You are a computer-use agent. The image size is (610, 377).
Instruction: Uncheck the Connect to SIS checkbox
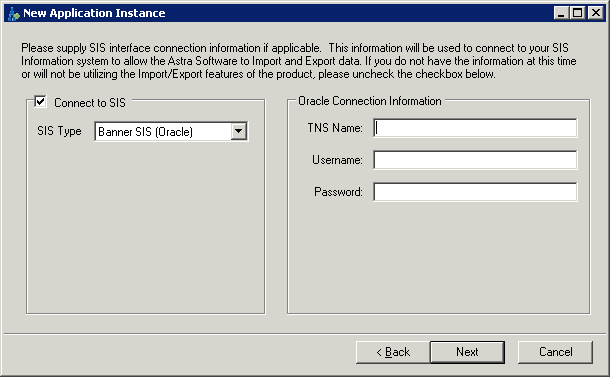[x=40, y=102]
